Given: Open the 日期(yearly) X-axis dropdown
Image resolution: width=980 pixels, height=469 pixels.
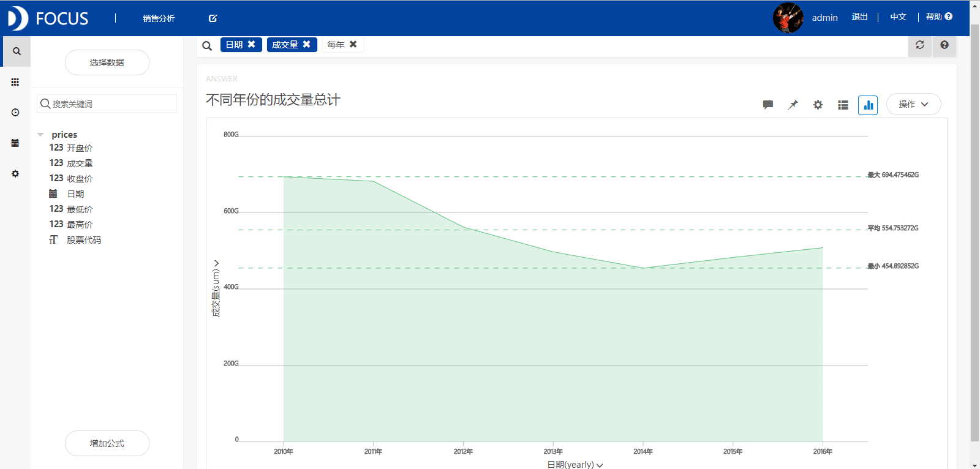Looking at the screenshot, I should [x=575, y=465].
